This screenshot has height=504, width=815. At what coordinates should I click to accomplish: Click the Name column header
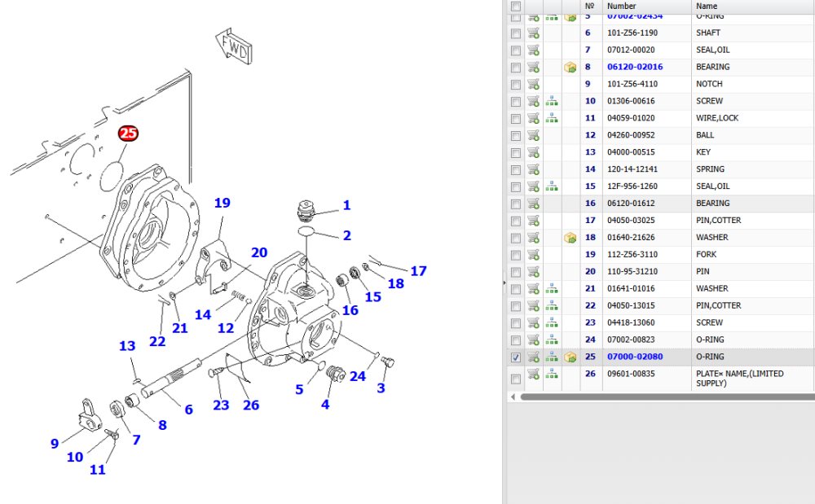pyautogui.click(x=752, y=7)
